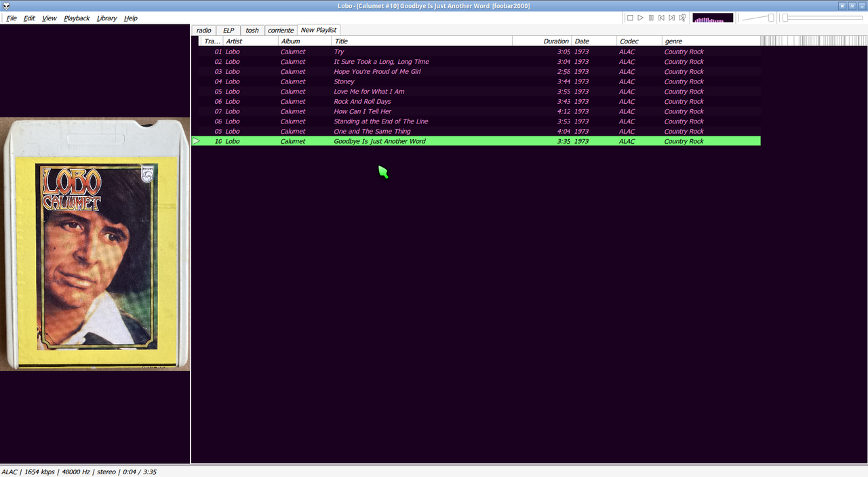
Task: Click the Lobo Calumet album art
Action: (x=95, y=244)
